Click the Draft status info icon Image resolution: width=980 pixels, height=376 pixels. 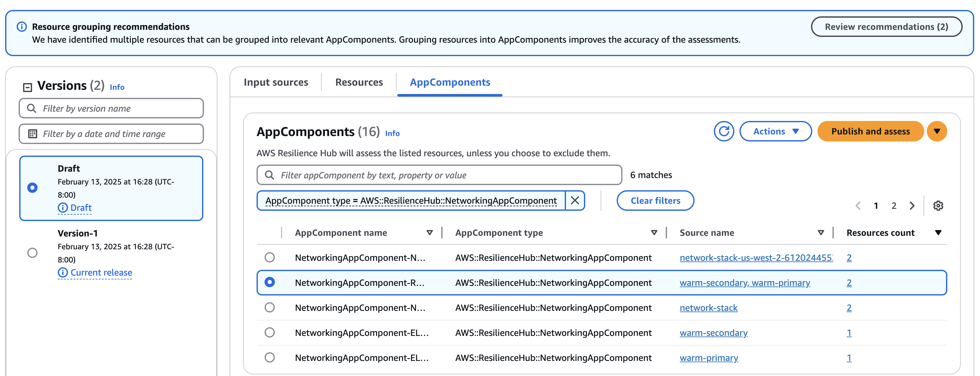point(63,208)
